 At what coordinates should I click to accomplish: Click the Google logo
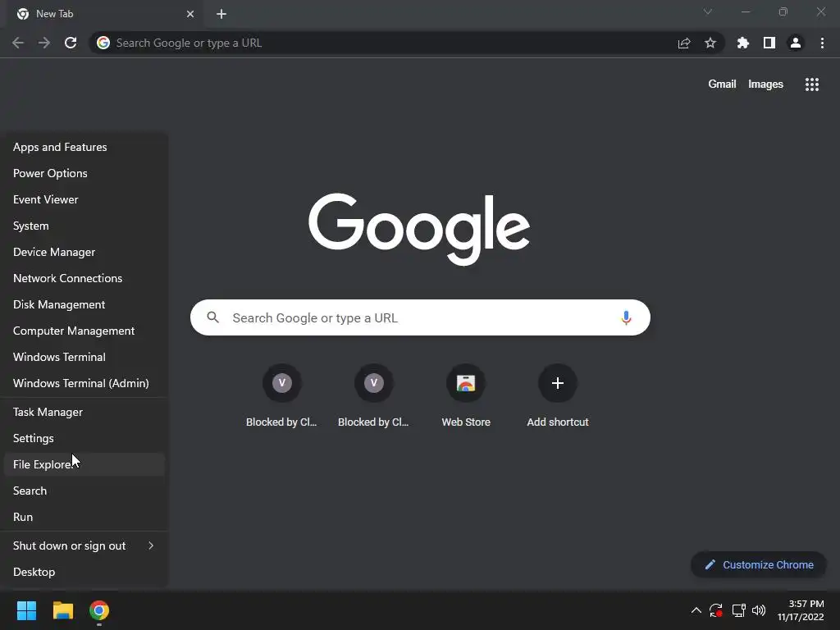pos(419,229)
